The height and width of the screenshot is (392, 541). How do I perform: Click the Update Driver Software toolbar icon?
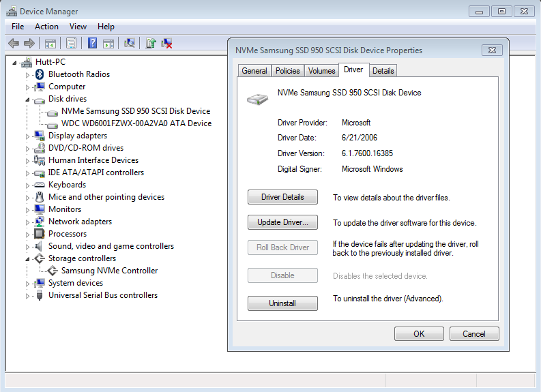tap(151, 43)
